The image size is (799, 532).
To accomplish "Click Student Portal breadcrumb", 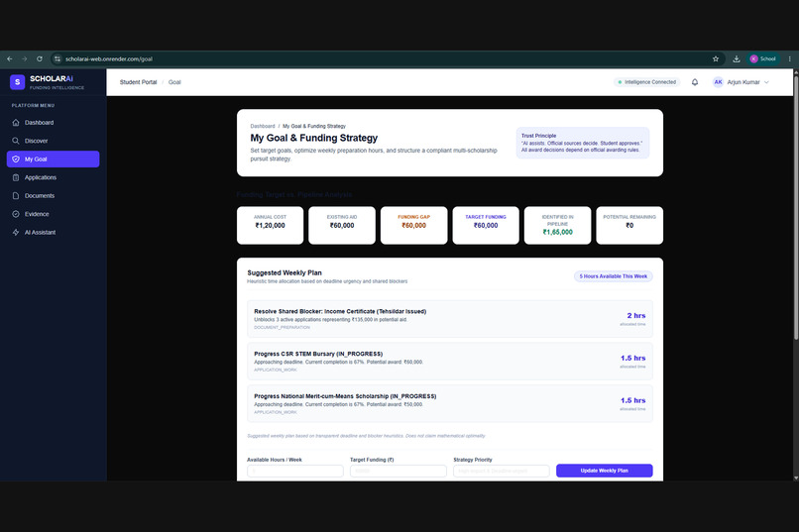I will point(138,82).
